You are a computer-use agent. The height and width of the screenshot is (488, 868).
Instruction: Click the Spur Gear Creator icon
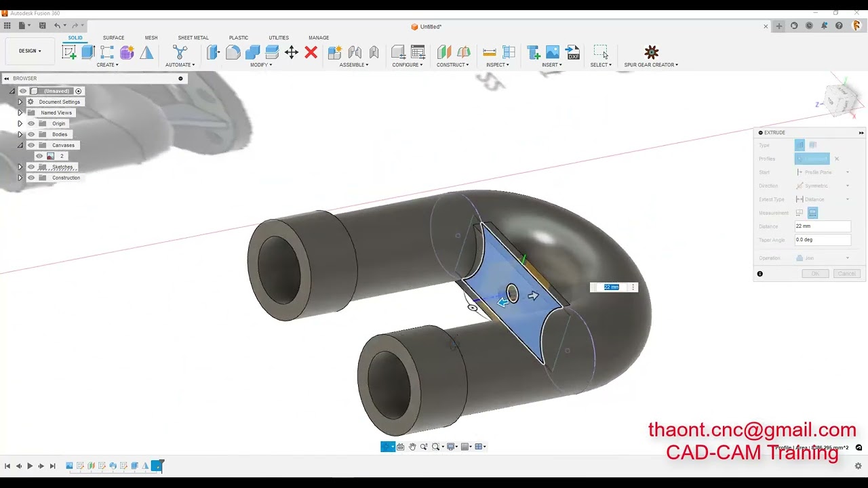tap(651, 52)
